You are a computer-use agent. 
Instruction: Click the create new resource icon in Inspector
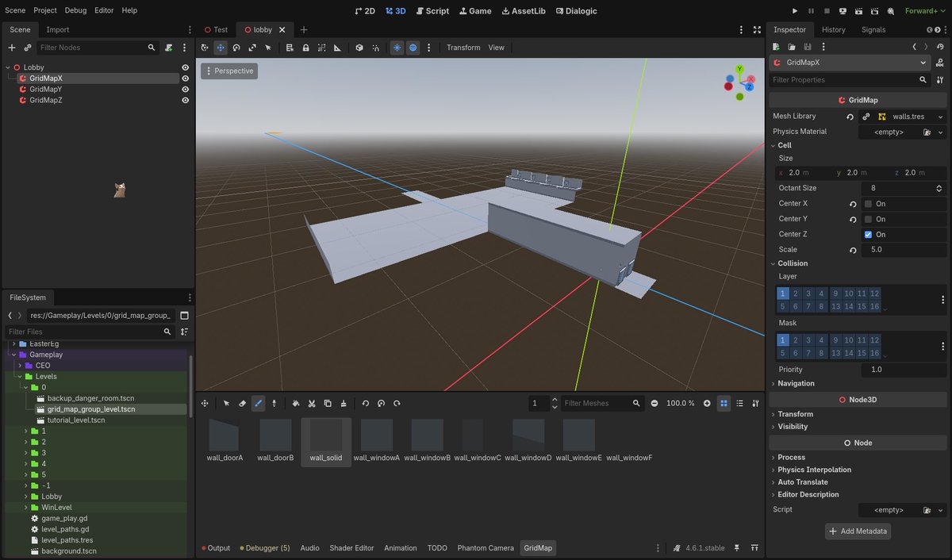[777, 48]
